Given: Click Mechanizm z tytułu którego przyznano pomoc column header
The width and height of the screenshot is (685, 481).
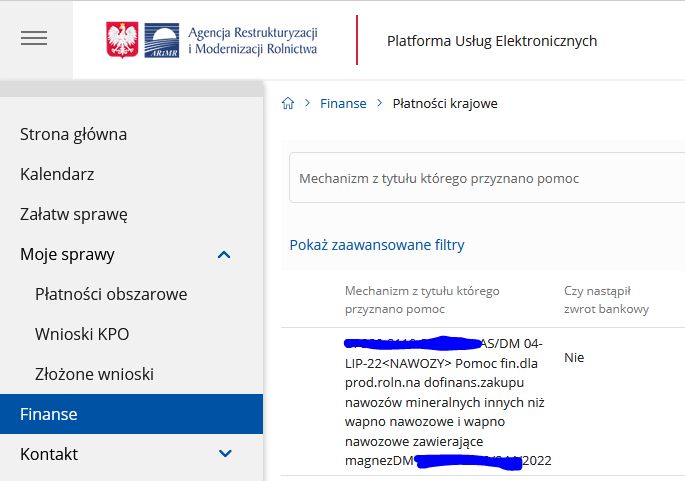Looking at the screenshot, I should [422, 300].
